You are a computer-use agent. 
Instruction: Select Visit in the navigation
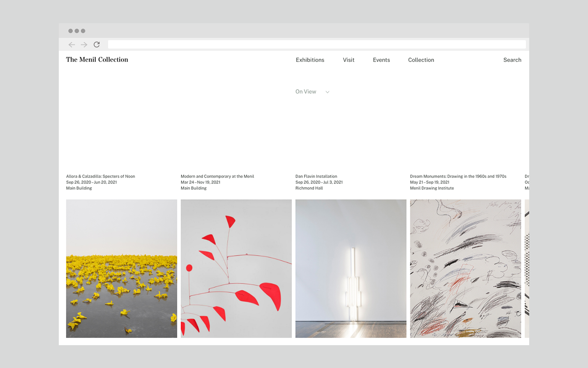click(349, 60)
